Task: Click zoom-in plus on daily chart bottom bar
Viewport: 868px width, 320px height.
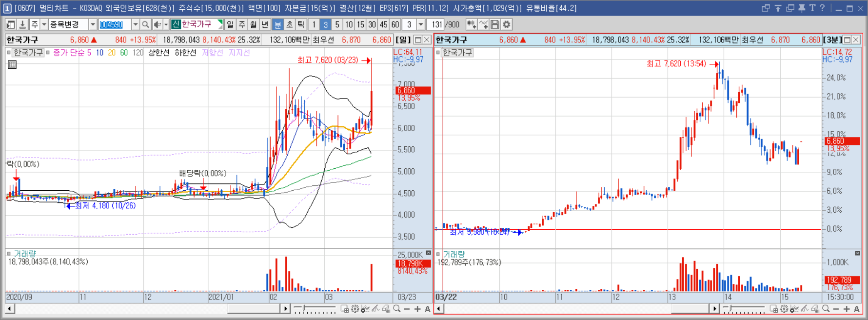Action: [417, 309]
